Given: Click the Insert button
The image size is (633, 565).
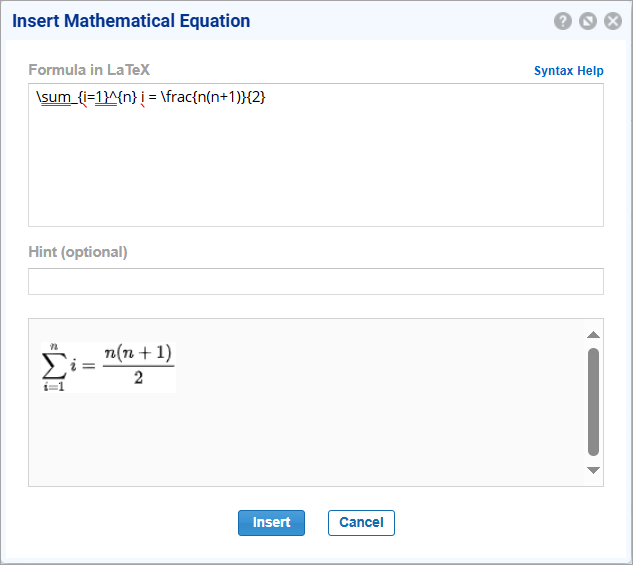Looking at the screenshot, I should pos(271,523).
